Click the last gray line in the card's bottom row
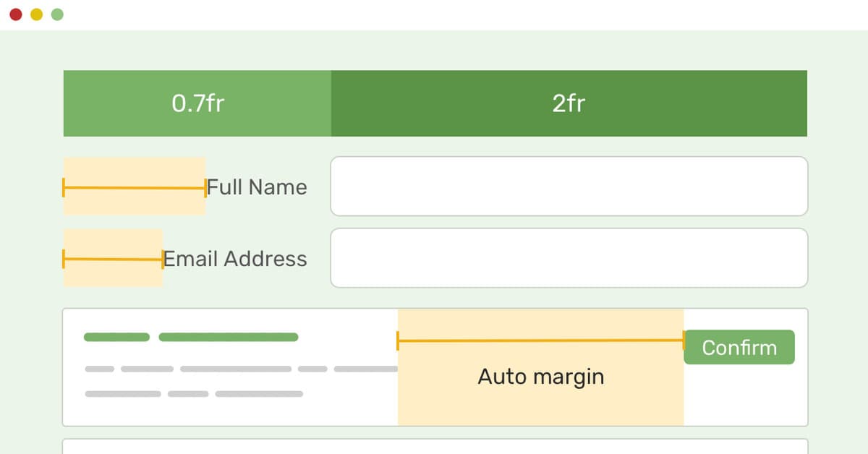868x454 pixels. coord(259,394)
